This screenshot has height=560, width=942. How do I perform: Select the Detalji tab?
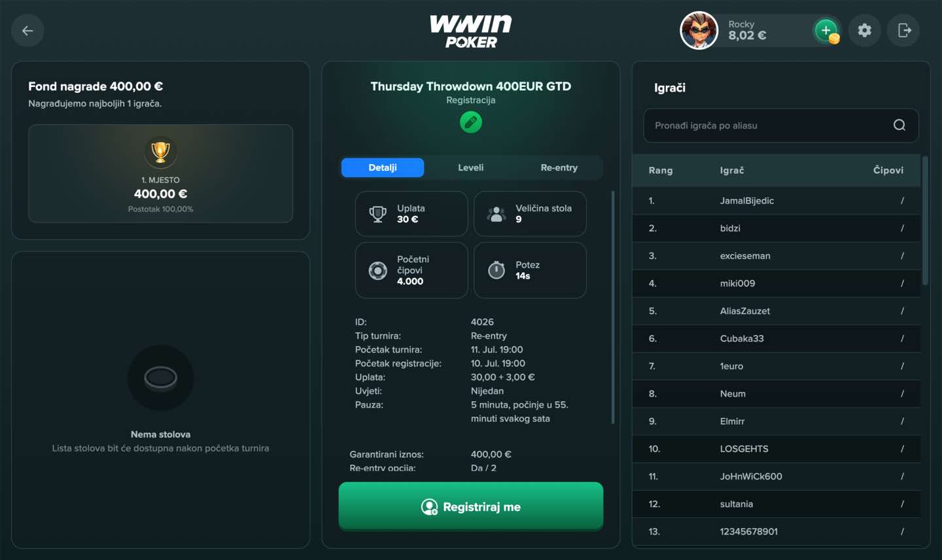click(383, 167)
